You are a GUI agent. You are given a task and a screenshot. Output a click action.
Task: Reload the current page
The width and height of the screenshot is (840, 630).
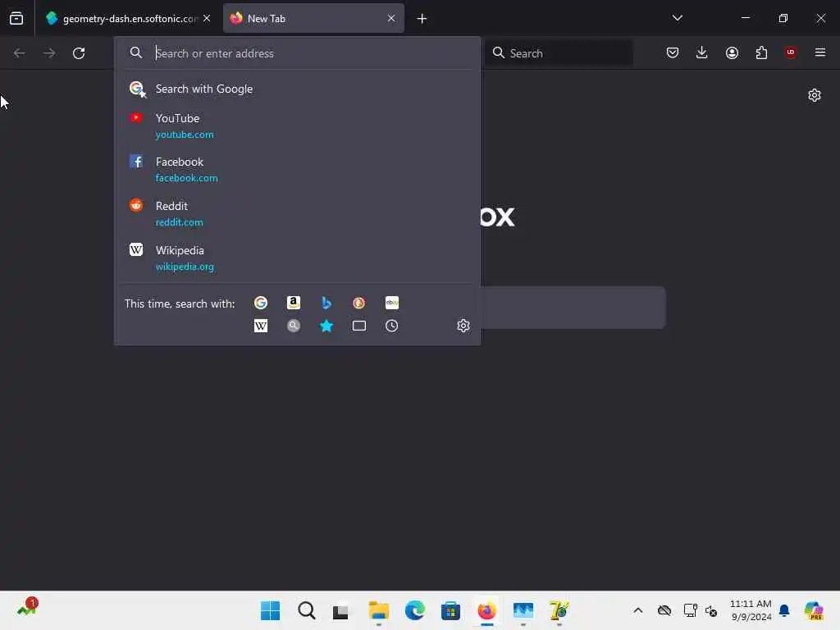(x=79, y=53)
